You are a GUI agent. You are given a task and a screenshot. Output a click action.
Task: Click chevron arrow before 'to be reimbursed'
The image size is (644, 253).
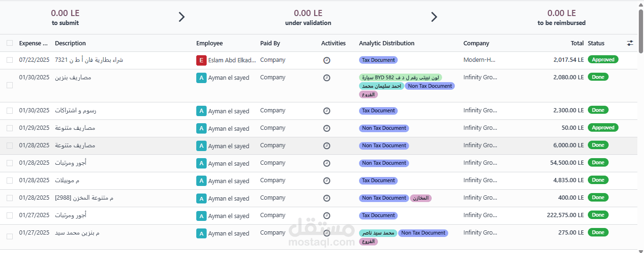pyautogui.click(x=434, y=17)
